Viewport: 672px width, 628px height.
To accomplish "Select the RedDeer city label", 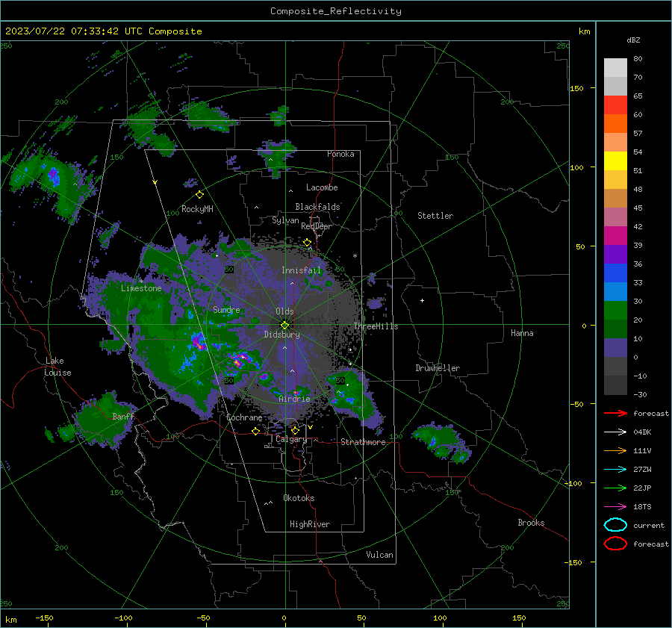I will (317, 226).
